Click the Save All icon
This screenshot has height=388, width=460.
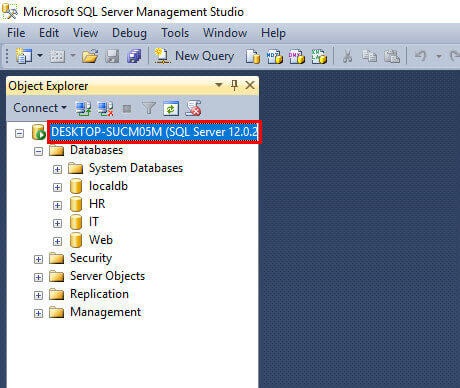tap(134, 56)
